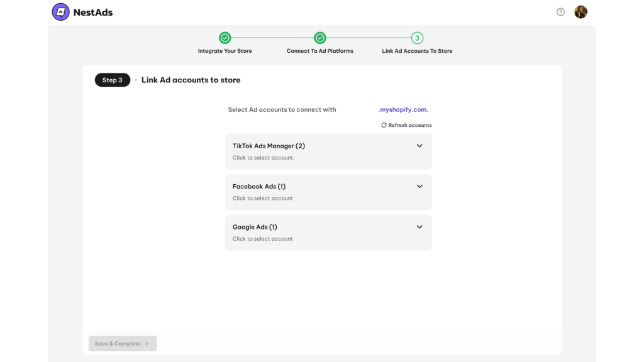Click 'Click to select account.' under TikTok
This screenshot has width=644, height=362.
(264, 158)
